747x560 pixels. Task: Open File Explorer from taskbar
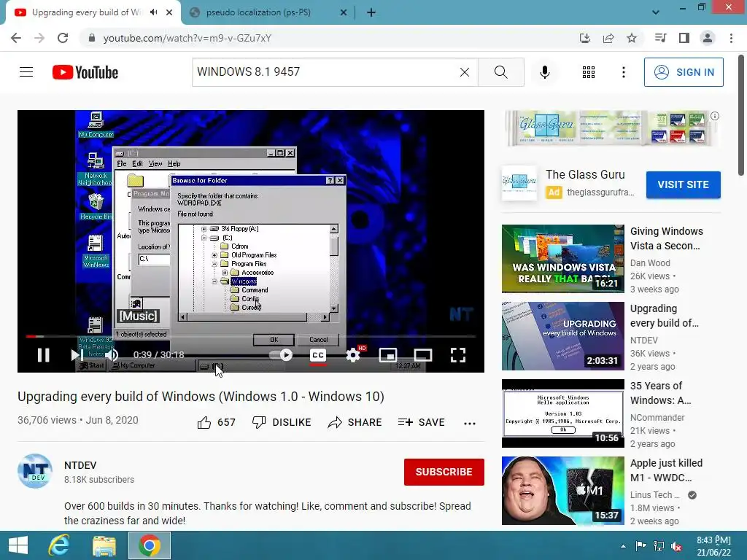(104, 545)
